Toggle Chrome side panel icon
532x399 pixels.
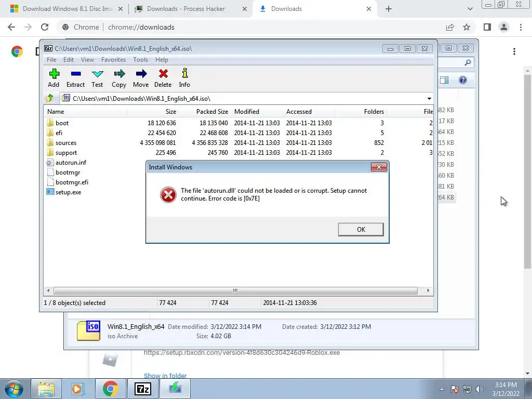[487, 27]
